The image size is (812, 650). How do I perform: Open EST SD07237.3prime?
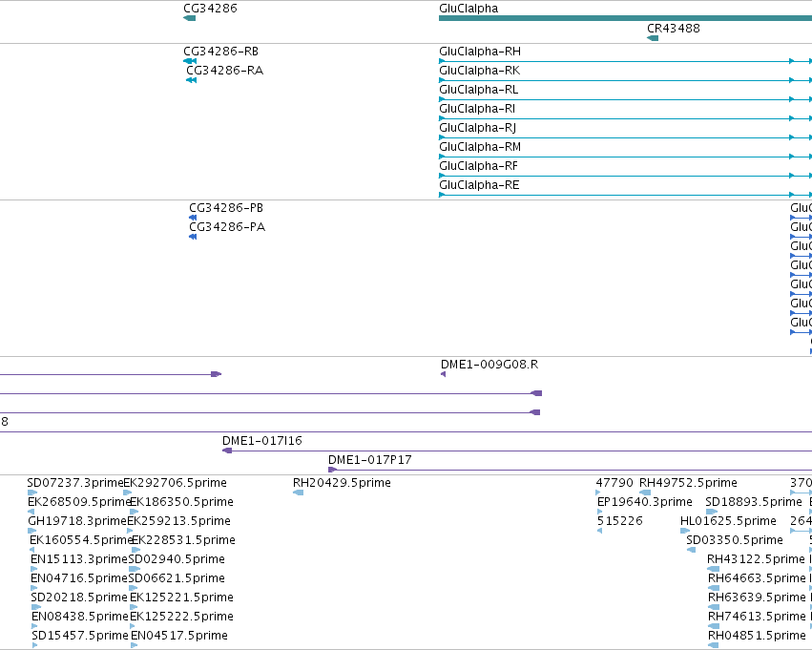[75, 483]
